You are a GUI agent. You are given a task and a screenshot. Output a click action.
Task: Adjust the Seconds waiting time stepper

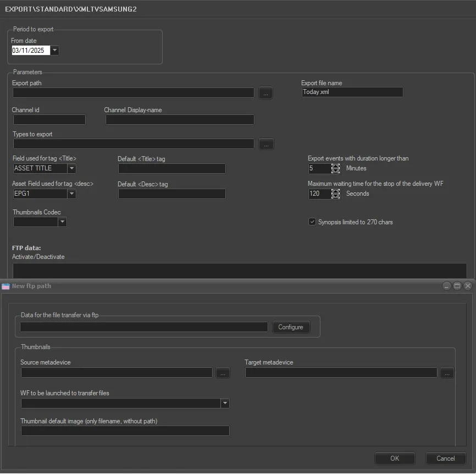coord(335,194)
